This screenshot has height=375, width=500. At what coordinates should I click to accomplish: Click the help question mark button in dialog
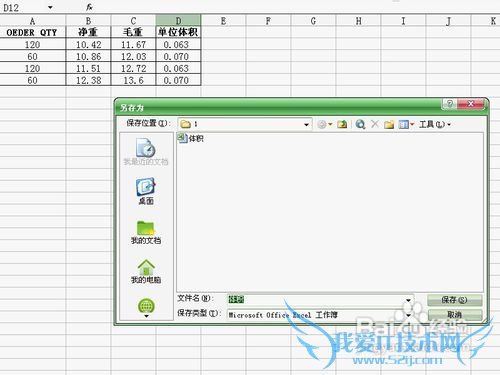pyautogui.click(x=450, y=104)
